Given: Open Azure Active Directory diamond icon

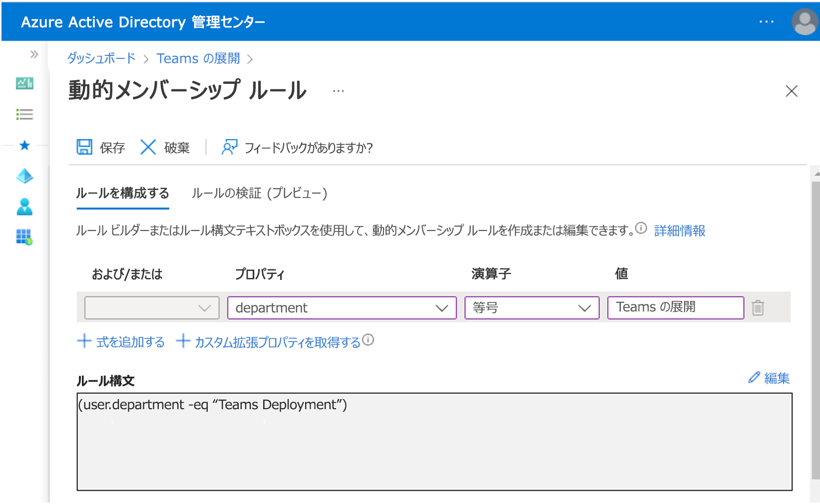Looking at the screenshot, I should pyautogui.click(x=24, y=176).
